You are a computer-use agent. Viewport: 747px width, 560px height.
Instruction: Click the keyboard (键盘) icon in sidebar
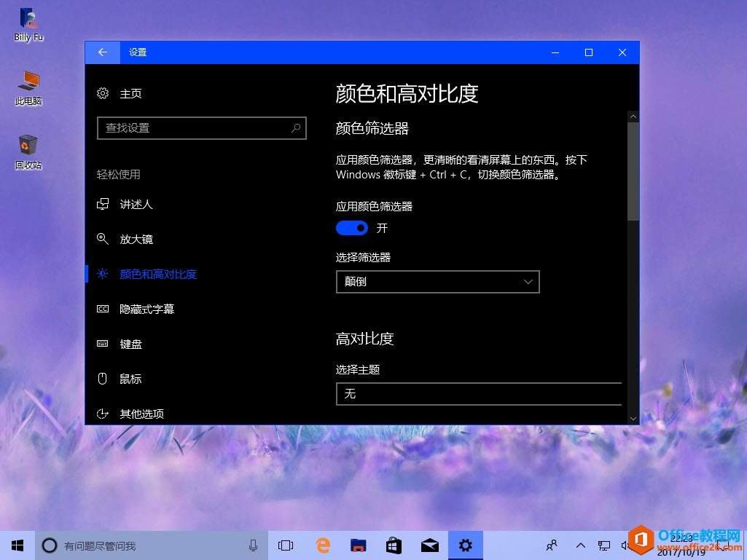103,344
